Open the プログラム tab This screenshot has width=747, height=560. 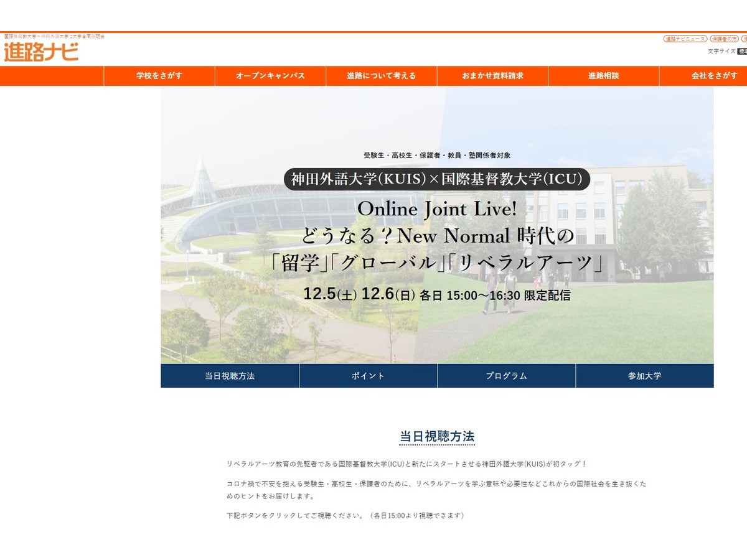pyautogui.click(x=506, y=376)
